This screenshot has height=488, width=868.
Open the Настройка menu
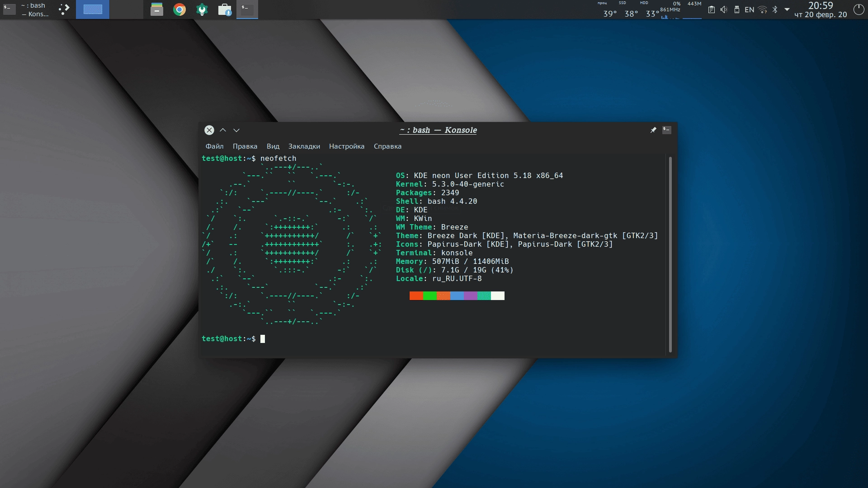(347, 146)
